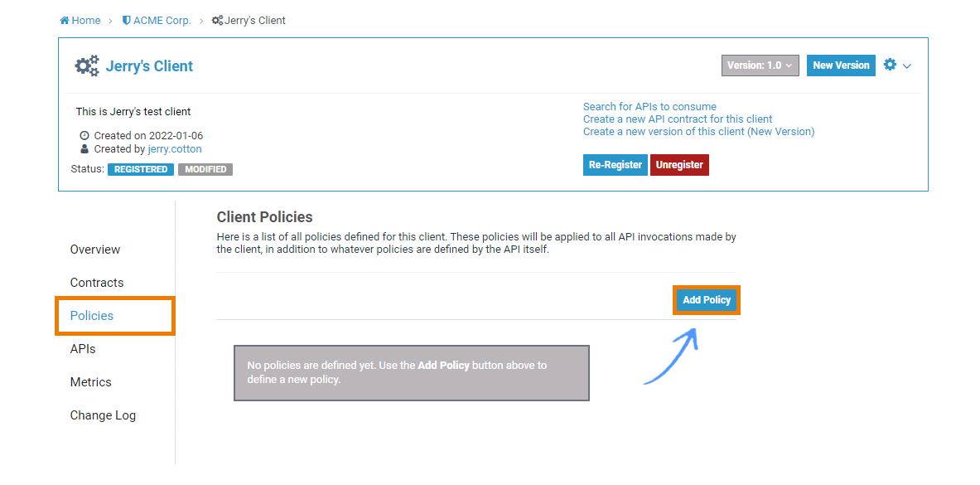This screenshot has width=980, height=485.
Task: Go to the APIs tab
Action: [x=83, y=348]
